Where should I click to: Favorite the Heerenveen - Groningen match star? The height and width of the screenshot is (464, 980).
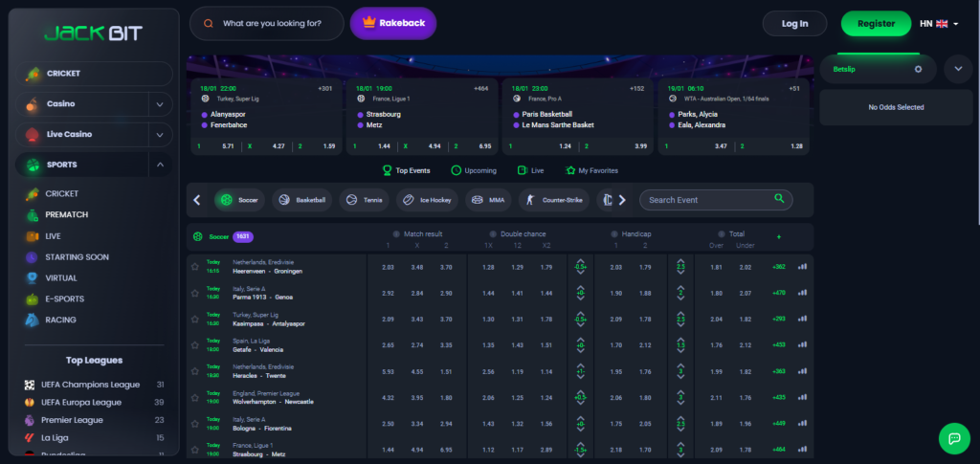[x=195, y=266]
